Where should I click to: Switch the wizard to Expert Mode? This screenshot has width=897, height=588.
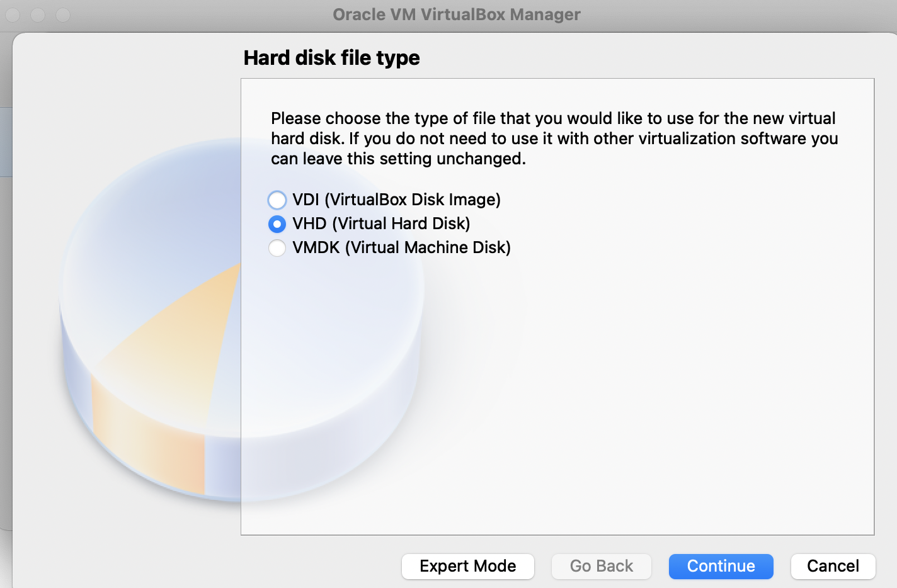click(x=467, y=566)
